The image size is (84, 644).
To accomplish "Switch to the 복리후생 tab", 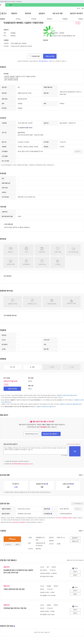I will [49, 19].
